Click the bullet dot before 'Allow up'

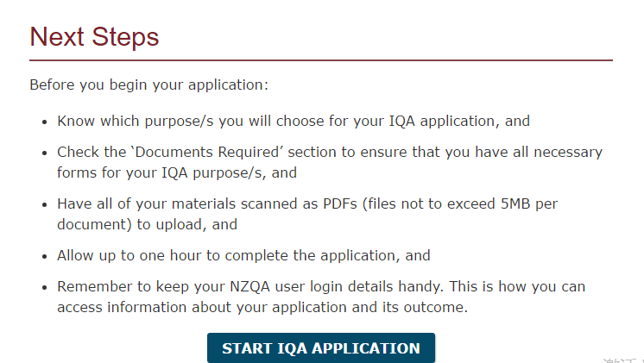pos(45,256)
